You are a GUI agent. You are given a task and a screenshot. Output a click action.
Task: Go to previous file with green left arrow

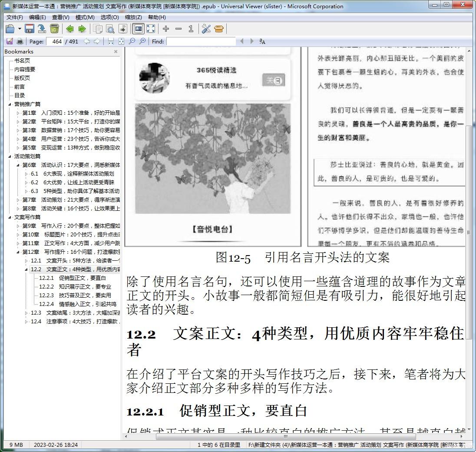[69, 29]
